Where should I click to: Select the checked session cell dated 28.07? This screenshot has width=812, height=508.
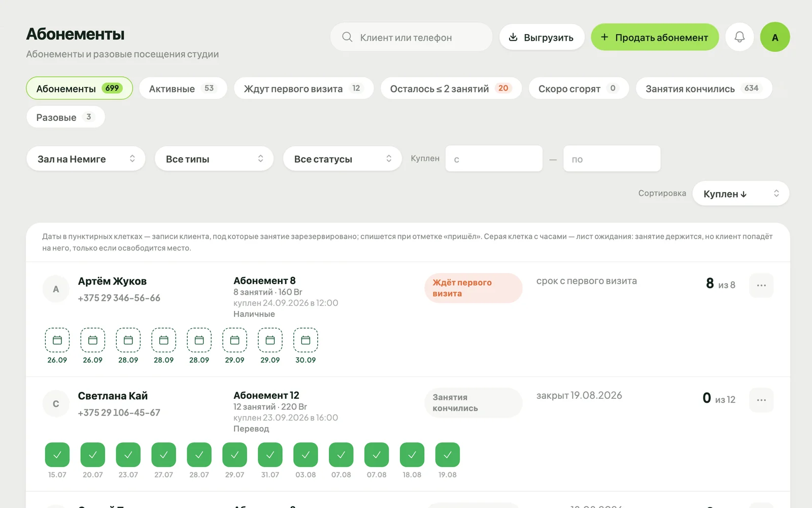point(199,455)
